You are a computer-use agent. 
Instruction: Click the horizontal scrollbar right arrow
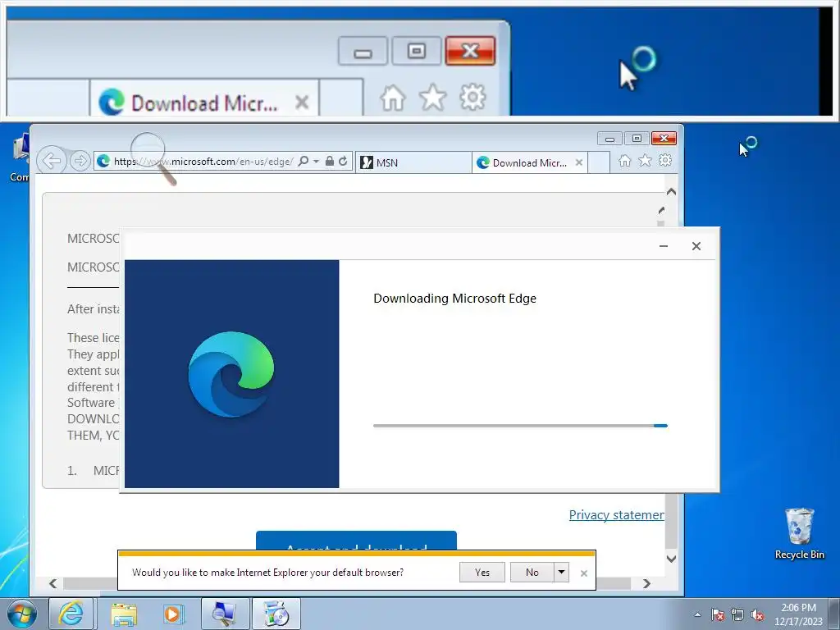tap(646, 583)
